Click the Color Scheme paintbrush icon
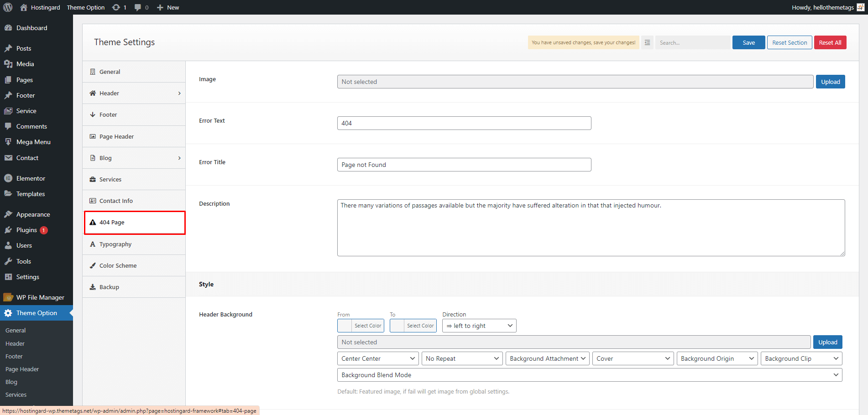868x415 pixels. (93, 265)
